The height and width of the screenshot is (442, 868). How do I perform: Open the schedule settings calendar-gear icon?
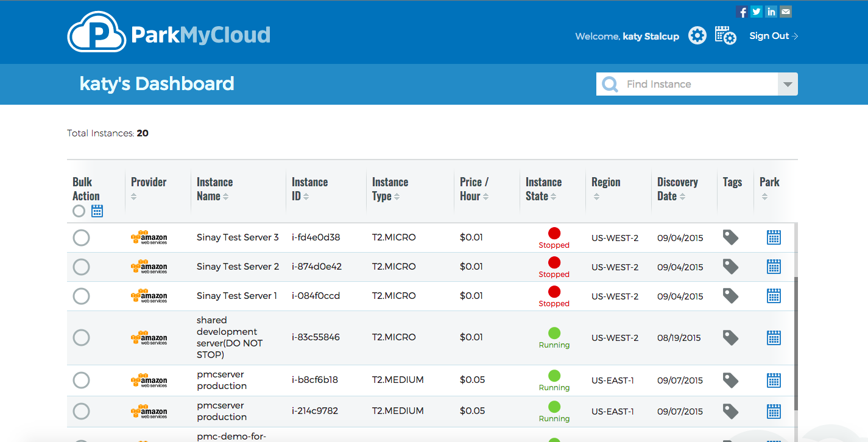[725, 36]
